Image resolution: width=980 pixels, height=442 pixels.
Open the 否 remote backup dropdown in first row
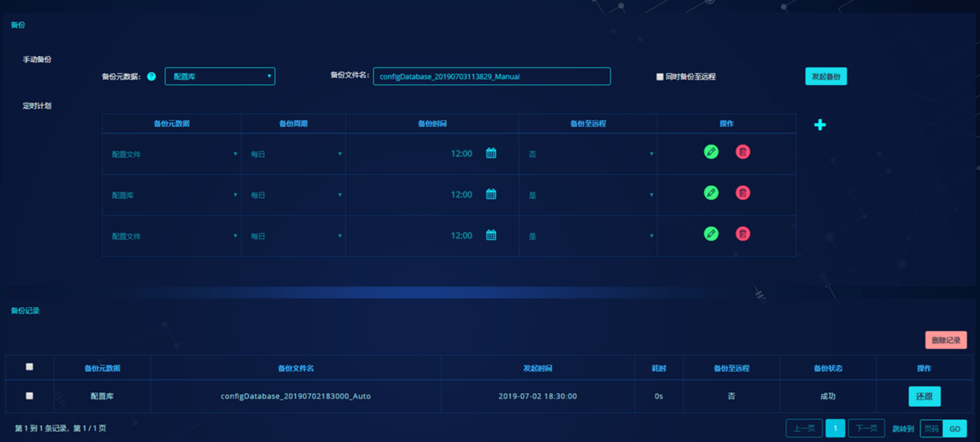[590, 154]
